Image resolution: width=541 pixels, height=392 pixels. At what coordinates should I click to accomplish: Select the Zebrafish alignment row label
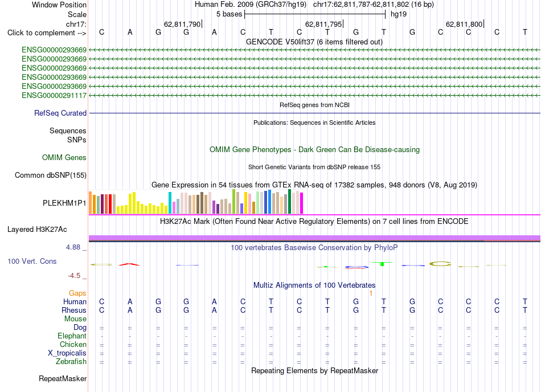(71, 362)
